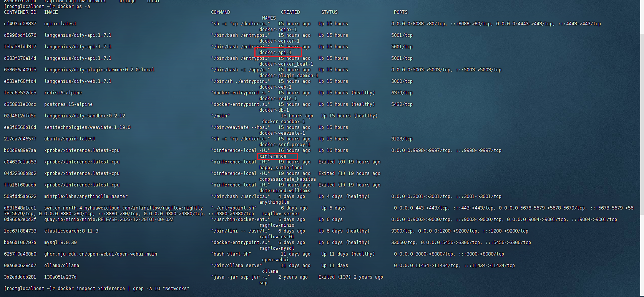Click the STATUS column header
The width and height of the screenshot is (644, 297).
pos(329,12)
